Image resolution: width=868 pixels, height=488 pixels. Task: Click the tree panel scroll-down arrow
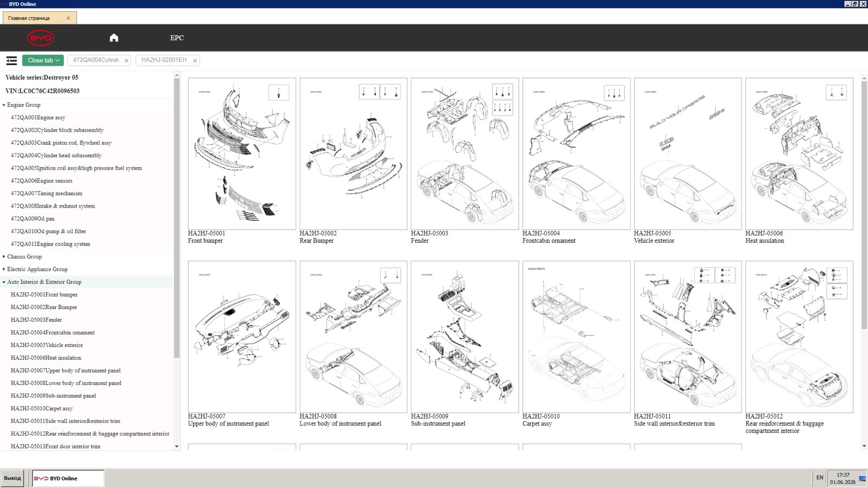click(x=176, y=446)
